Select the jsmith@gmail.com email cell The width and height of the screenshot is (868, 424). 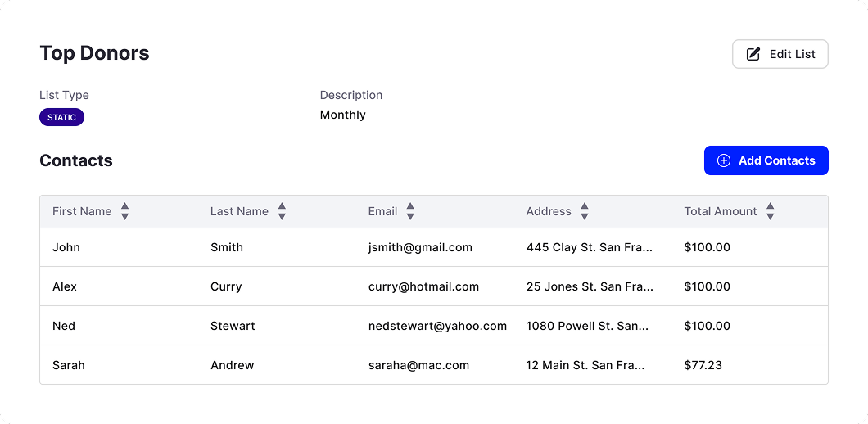[x=420, y=247]
